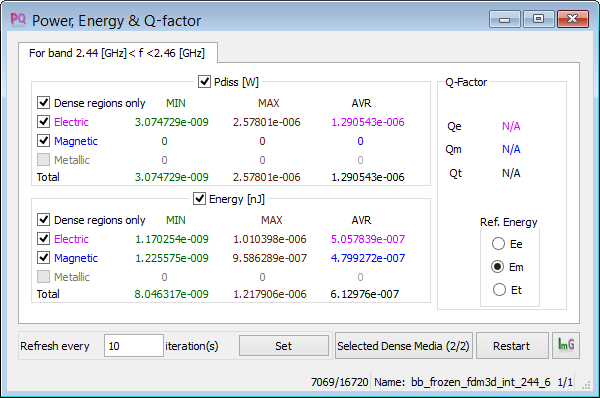Click Energy Electric AVR value 5.057839e-007
Viewport: 600px width, 398px height.
(368, 239)
